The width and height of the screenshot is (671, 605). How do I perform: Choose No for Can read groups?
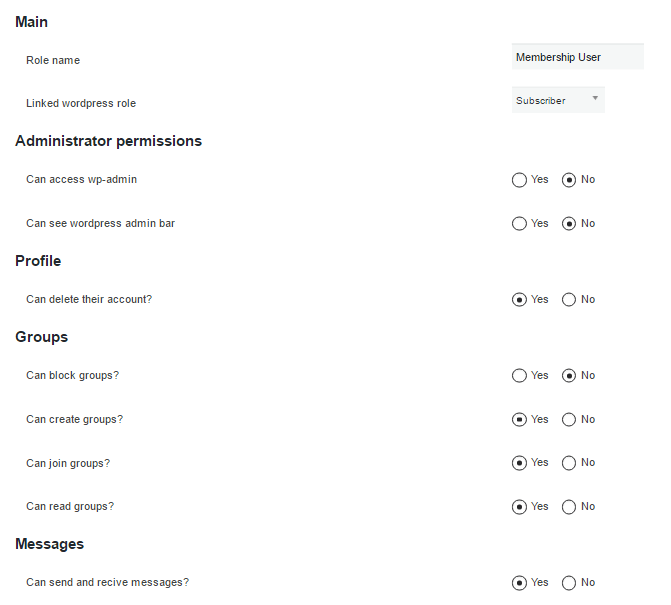pyautogui.click(x=569, y=507)
